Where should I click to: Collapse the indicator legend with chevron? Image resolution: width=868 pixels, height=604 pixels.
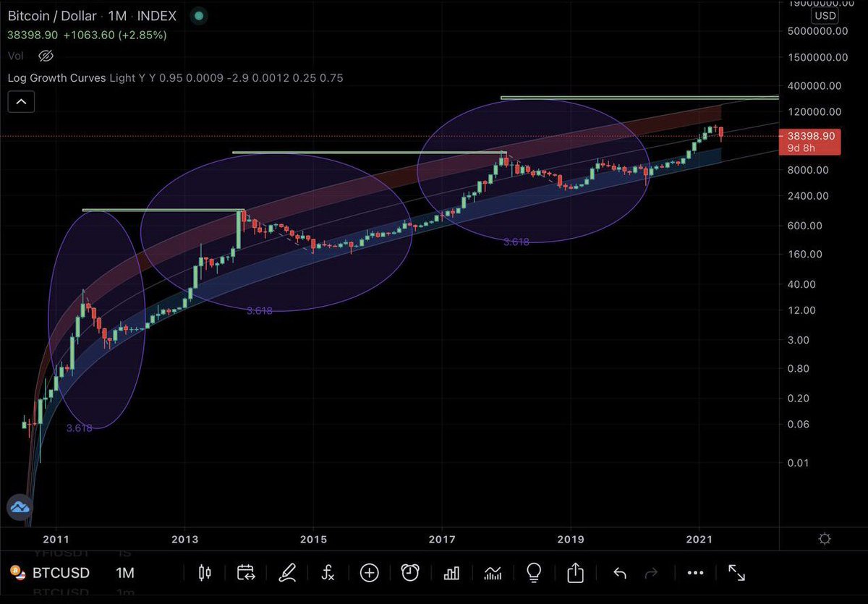[22, 102]
